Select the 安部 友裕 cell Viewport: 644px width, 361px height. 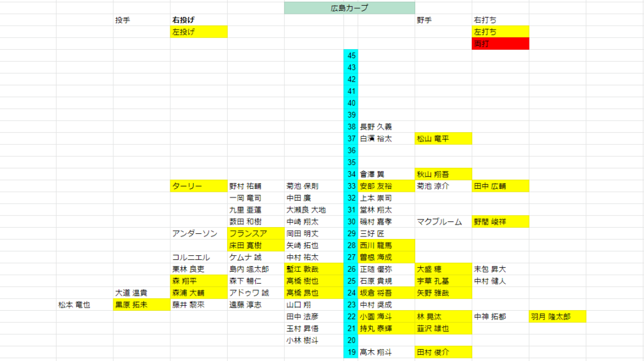coord(386,186)
